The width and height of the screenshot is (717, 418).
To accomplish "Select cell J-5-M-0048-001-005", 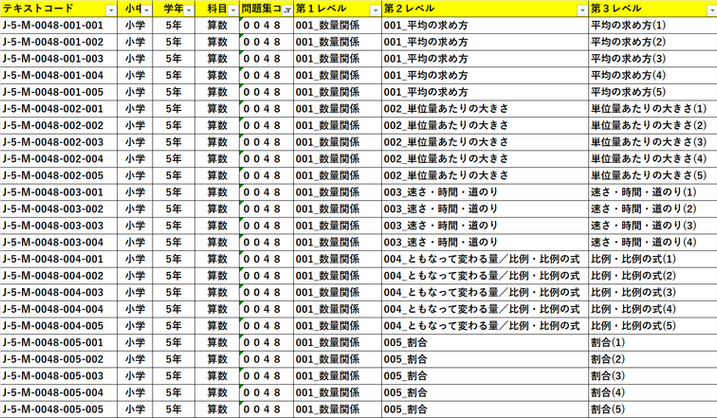I will click(x=59, y=92).
